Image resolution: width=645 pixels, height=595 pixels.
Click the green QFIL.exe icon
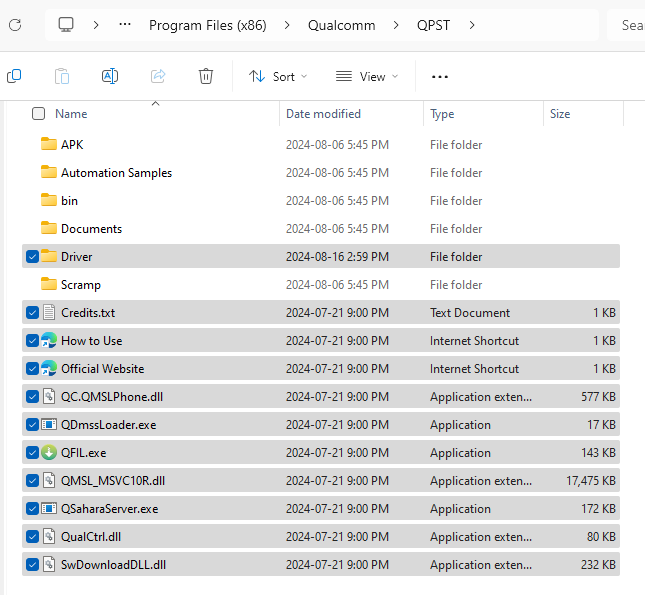(x=49, y=452)
